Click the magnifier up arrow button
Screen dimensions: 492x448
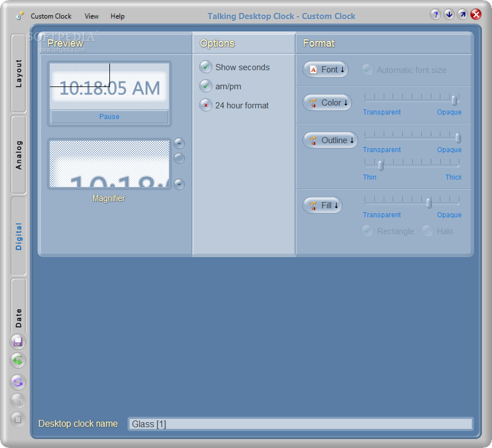(x=179, y=143)
